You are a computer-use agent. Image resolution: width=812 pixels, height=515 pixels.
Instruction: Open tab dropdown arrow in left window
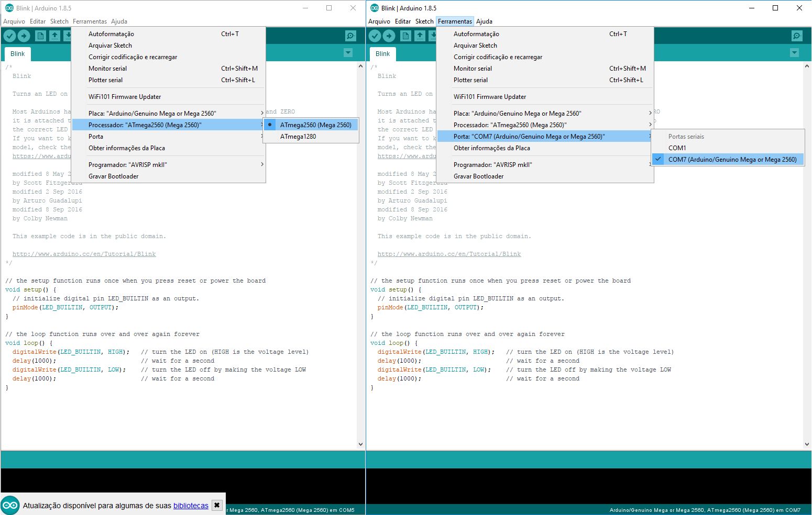pyautogui.click(x=348, y=53)
